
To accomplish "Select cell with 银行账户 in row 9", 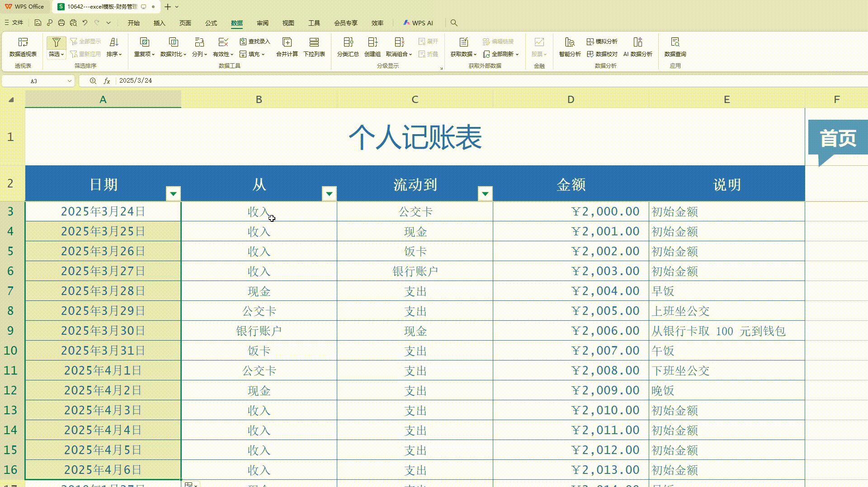I will (259, 331).
